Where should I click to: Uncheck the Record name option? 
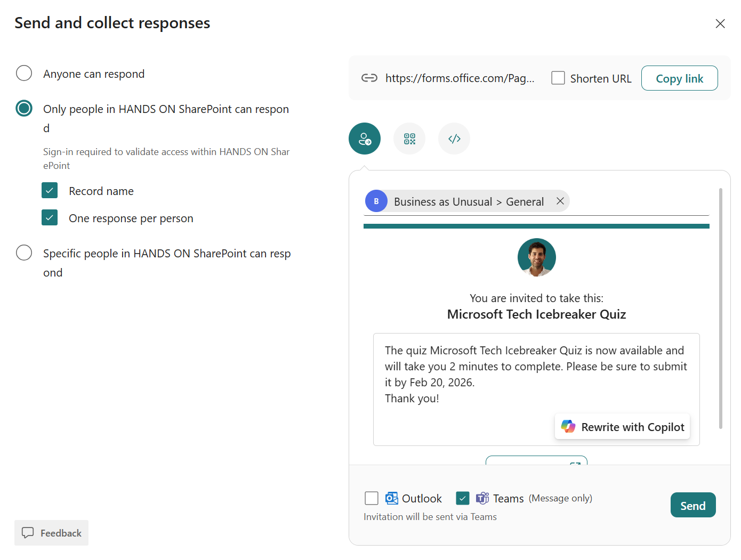tap(50, 190)
